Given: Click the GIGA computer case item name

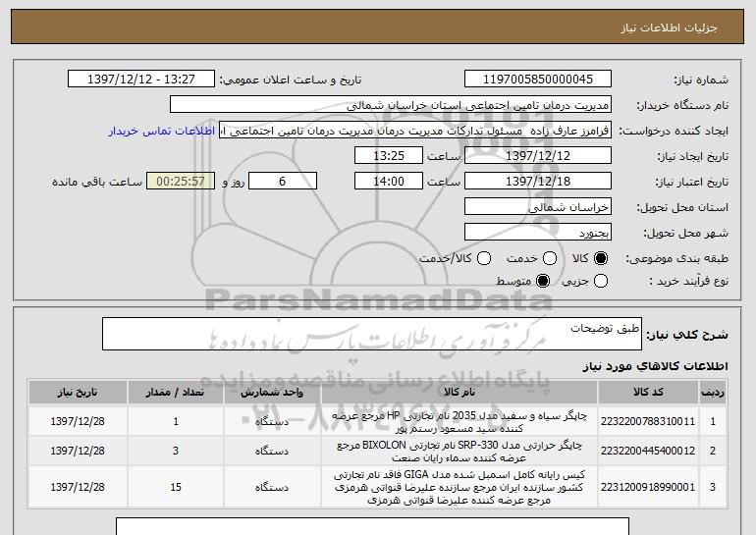Looking at the screenshot, I should coord(459,487).
